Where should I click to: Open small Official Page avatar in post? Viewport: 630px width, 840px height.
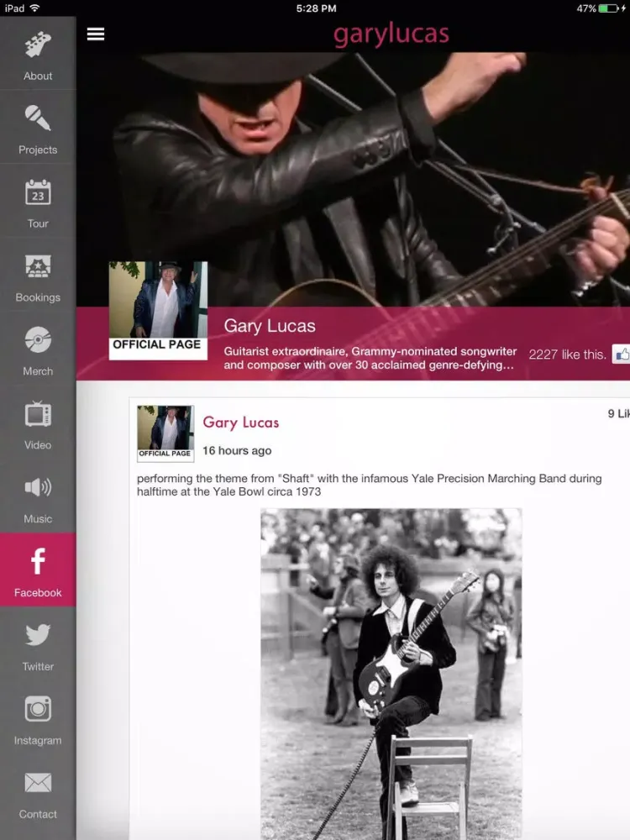click(165, 433)
